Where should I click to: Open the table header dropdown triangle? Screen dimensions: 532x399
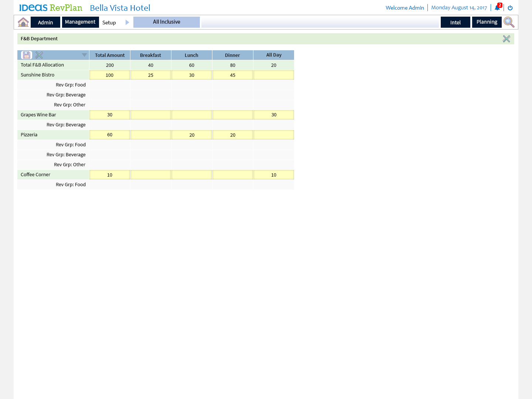[x=84, y=55]
